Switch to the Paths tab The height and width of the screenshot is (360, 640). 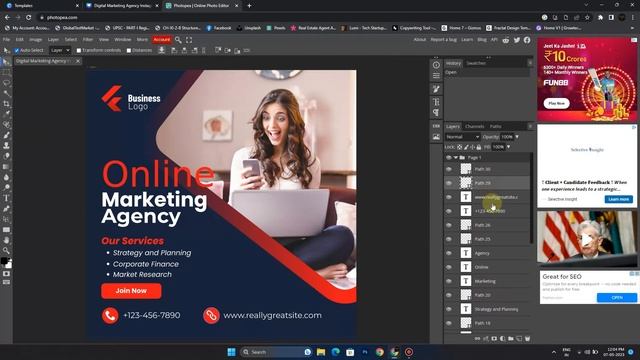496,127
